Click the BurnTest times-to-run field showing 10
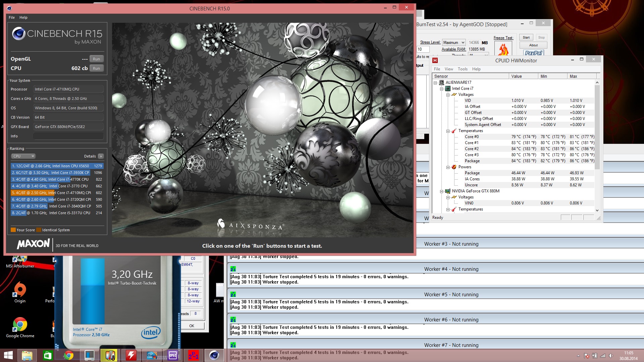This screenshot has height=362, width=644. pyautogui.click(x=423, y=49)
